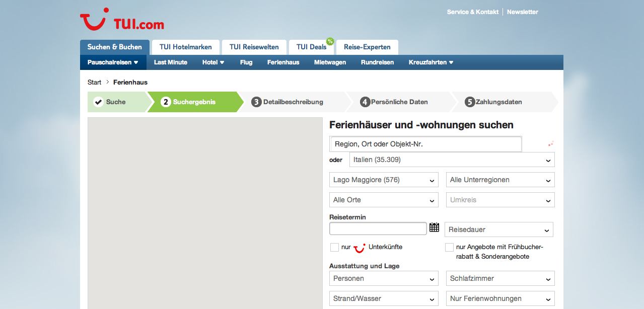Viewport: 644px width, 309px height.
Task: Click step 4 Persönliche Daten number icon
Action: (365, 102)
